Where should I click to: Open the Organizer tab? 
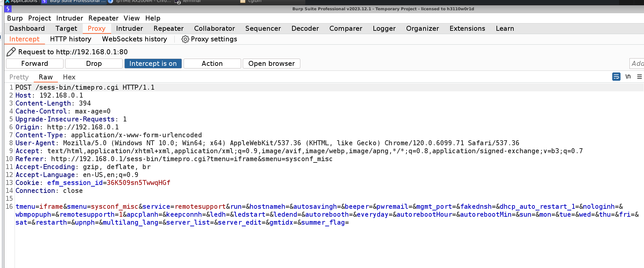423,28
